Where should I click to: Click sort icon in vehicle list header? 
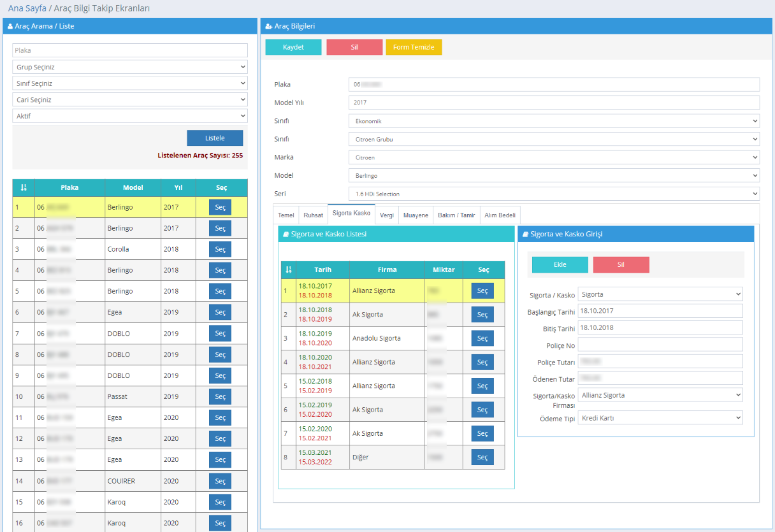24,187
